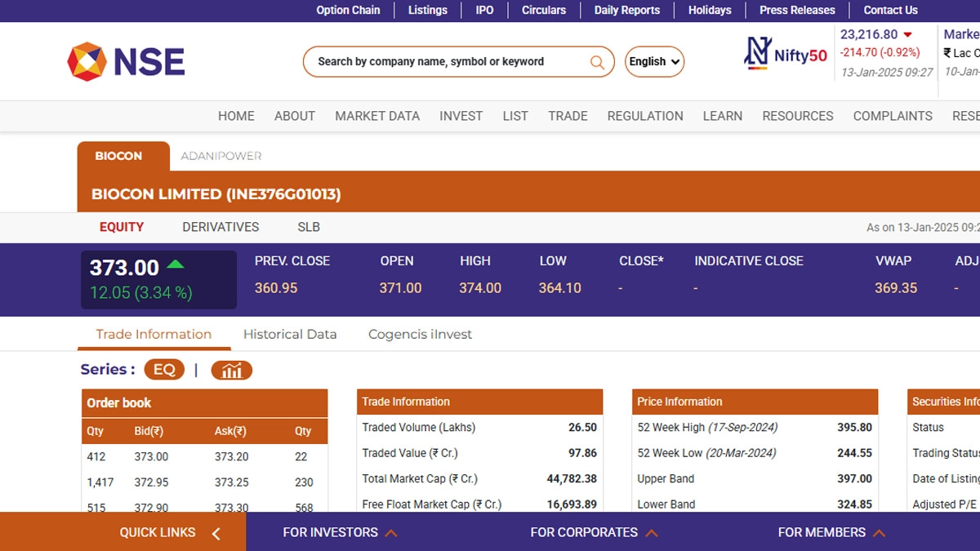
Task: Click the NSE logo
Action: tap(126, 61)
